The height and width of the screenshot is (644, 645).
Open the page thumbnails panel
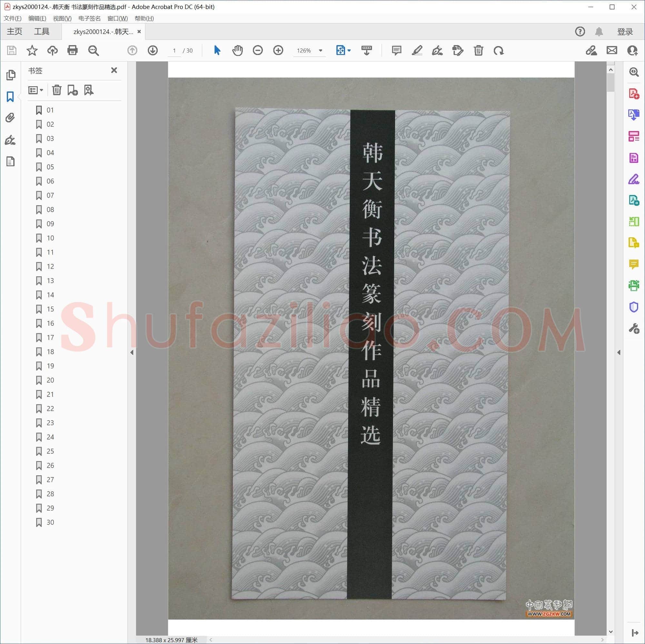(x=11, y=75)
